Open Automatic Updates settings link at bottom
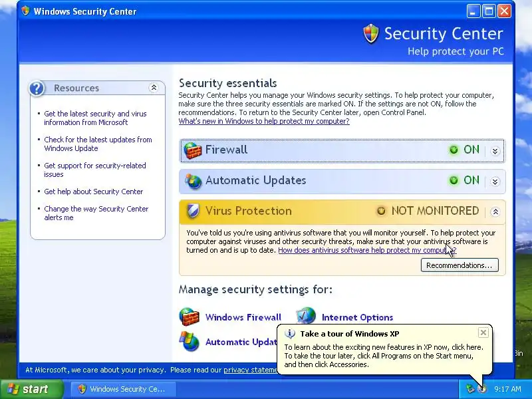532x399 pixels. (x=241, y=342)
